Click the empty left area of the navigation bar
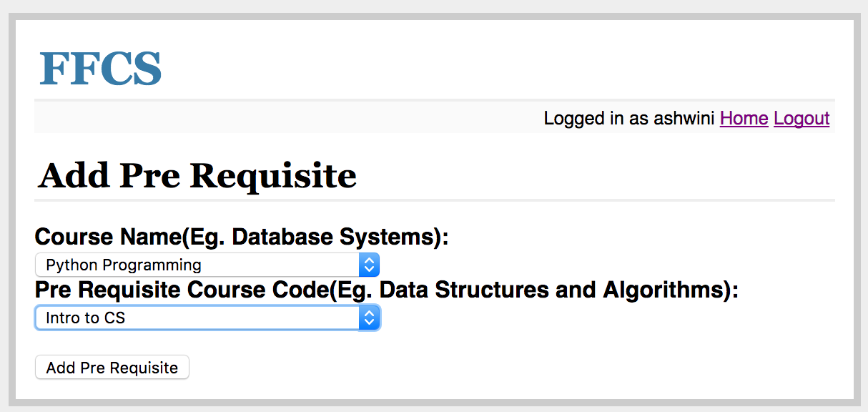The width and height of the screenshot is (868, 412). [x=214, y=118]
